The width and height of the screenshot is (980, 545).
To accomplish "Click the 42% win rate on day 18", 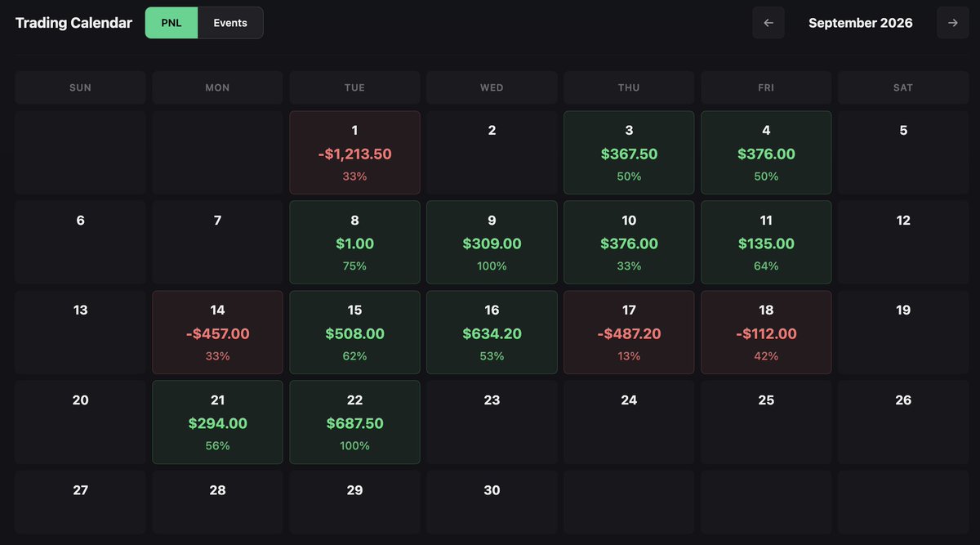I will pyautogui.click(x=766, y=356).
